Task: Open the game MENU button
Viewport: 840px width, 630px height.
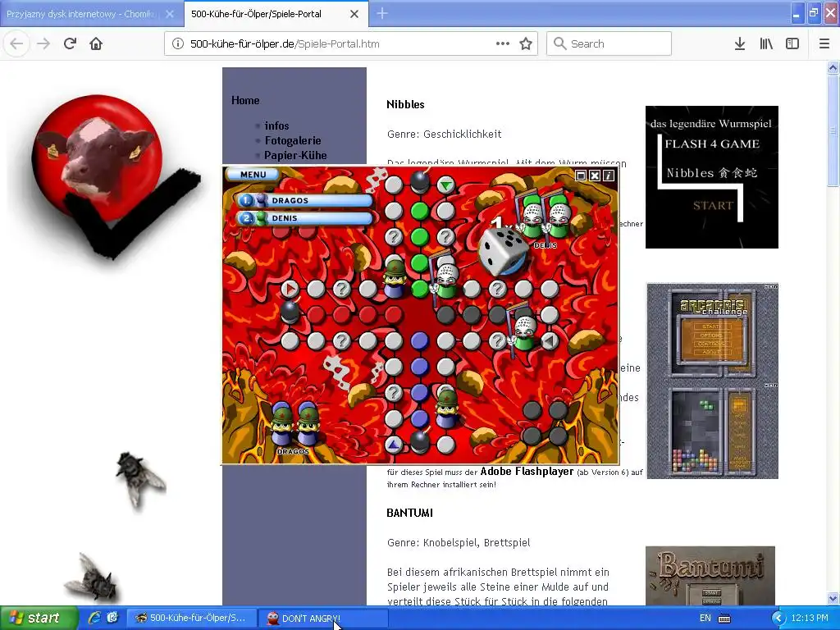Action: coord(253,175)
